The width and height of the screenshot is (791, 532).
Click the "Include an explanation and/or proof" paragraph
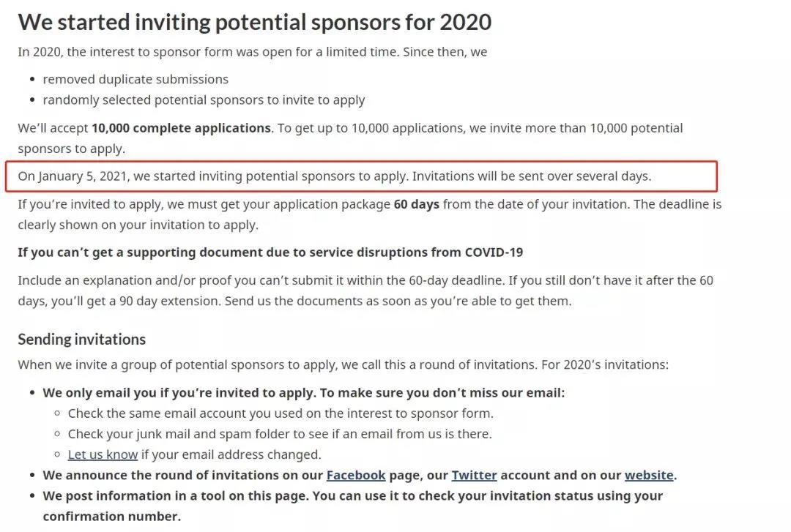point(365,291)
